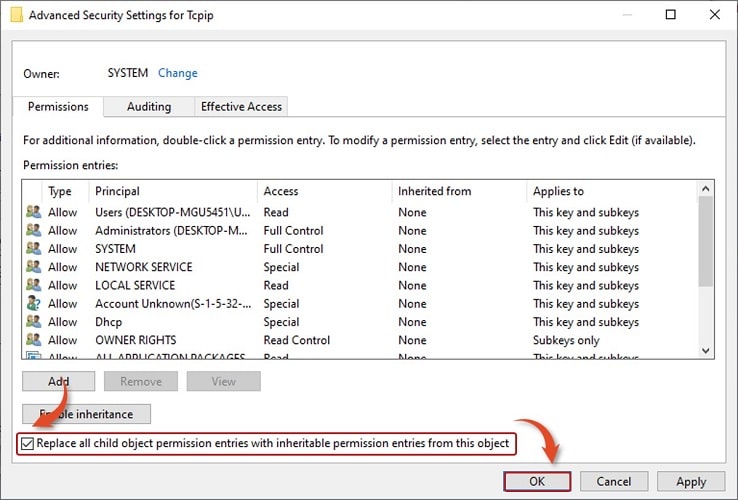Click the Add button
738x500 pixels.
tap(58, 381)
